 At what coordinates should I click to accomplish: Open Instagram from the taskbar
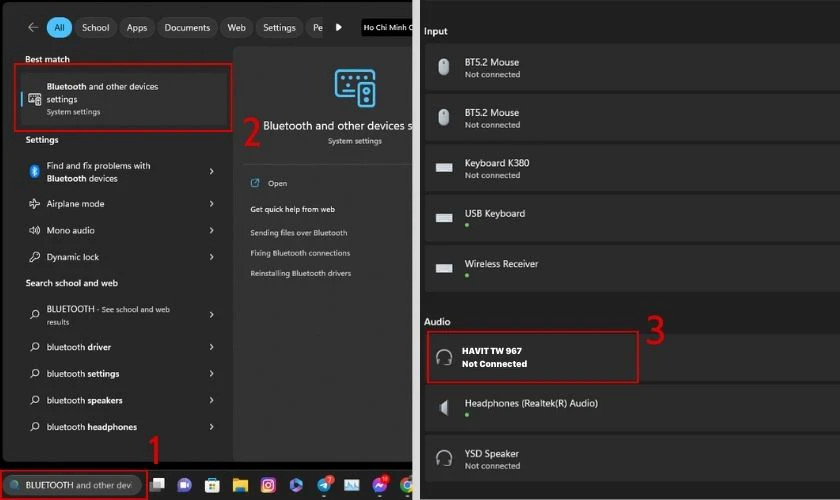(268, 485)
